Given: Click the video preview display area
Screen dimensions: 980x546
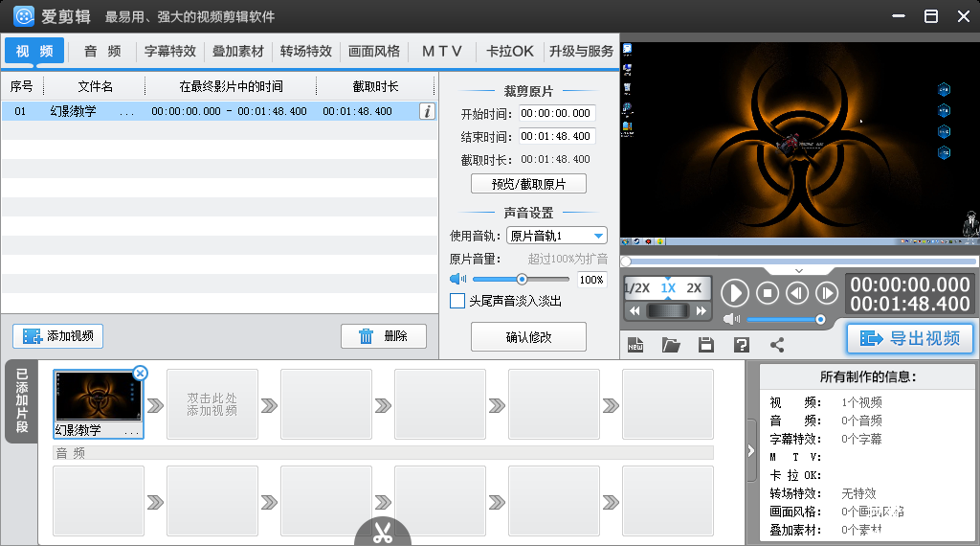Looking at the screenshot, I should [799, 144].
